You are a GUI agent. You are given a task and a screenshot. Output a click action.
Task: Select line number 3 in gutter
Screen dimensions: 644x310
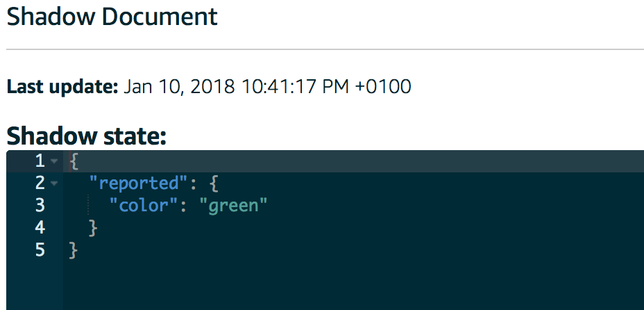click(40, 205)
